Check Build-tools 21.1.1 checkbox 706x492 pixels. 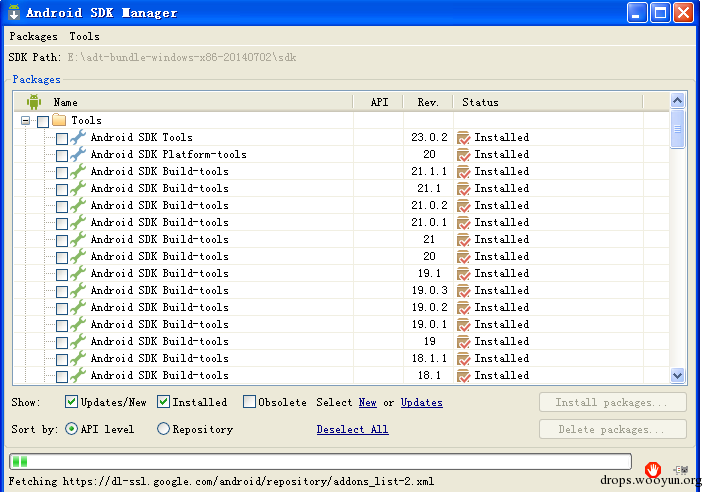pos(62,172)
